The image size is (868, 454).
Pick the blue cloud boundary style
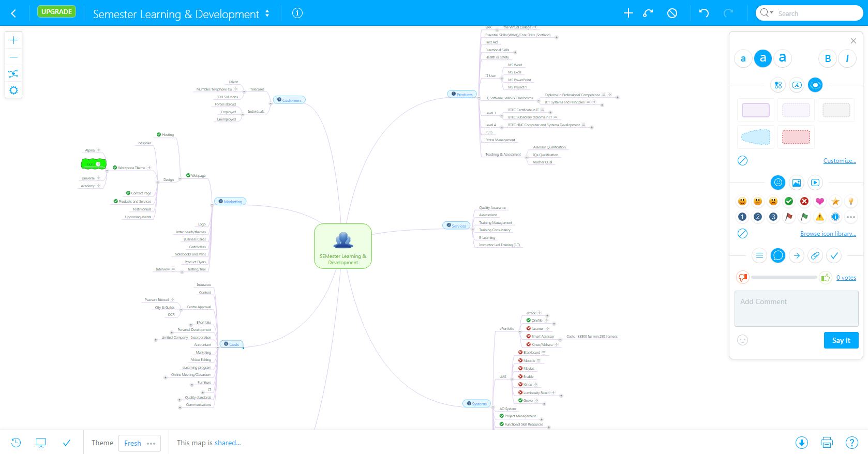[756, 137]
